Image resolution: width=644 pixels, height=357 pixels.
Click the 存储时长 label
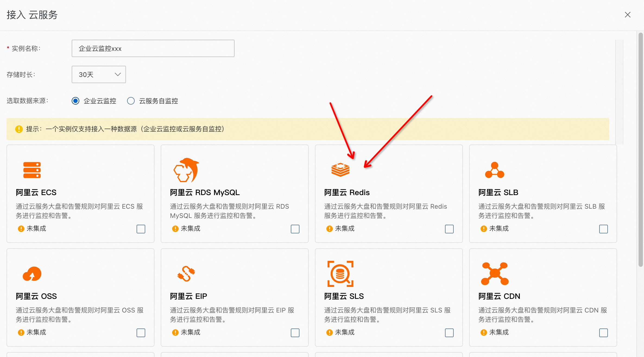(x=21, y=74)
